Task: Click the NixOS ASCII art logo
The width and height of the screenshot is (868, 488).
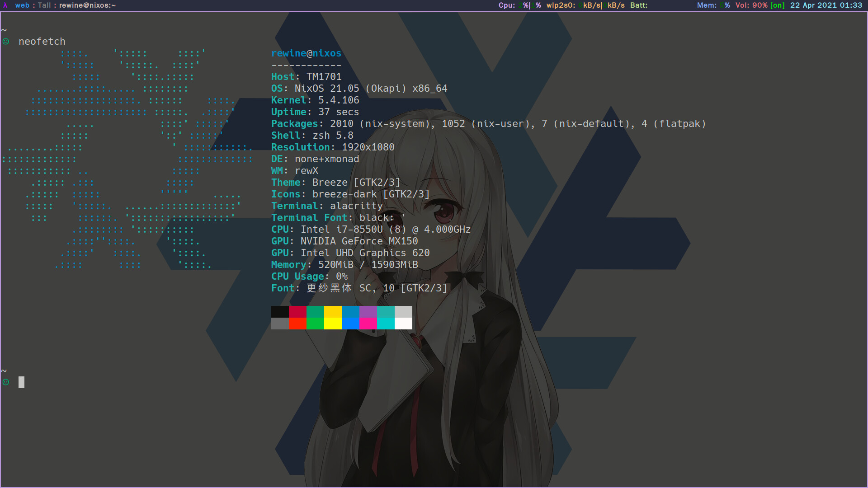Action: (127, 159)
